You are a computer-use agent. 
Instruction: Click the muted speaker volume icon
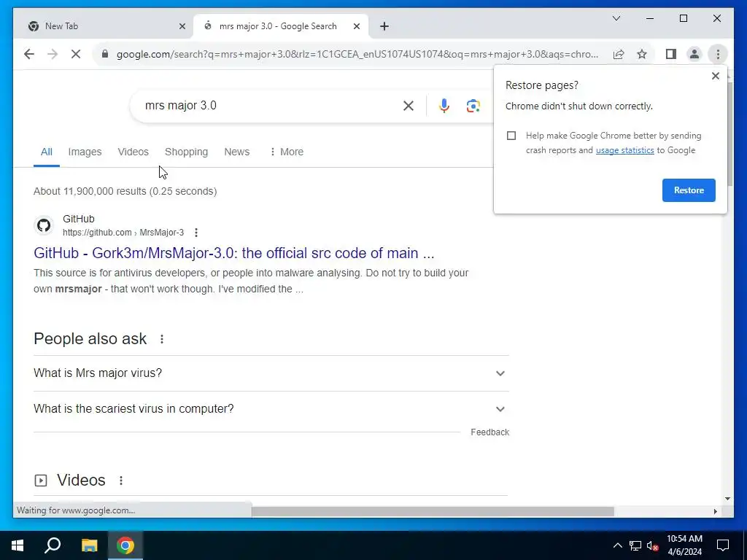tap(653, 545)
